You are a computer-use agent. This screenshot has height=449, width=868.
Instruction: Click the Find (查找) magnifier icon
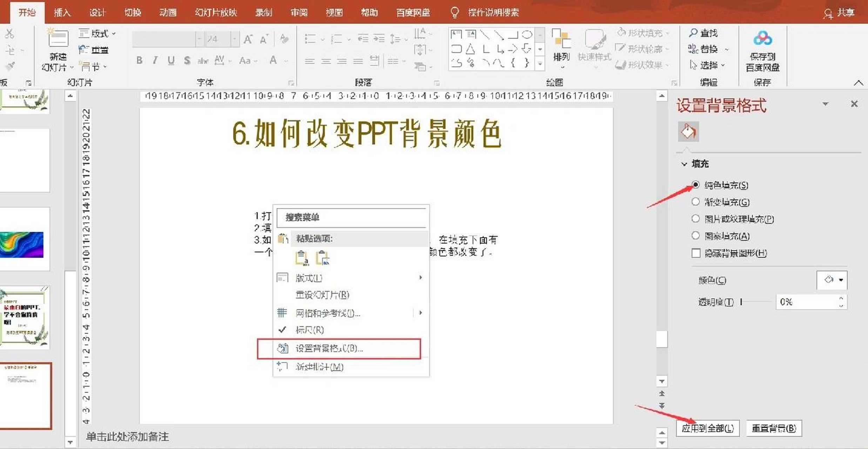(x=693, y=33)
